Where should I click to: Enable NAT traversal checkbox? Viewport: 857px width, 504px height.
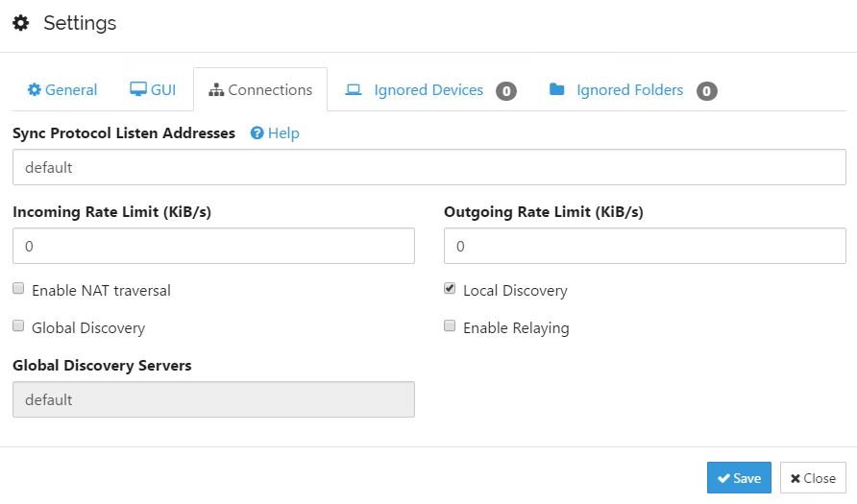pos(18,289)
